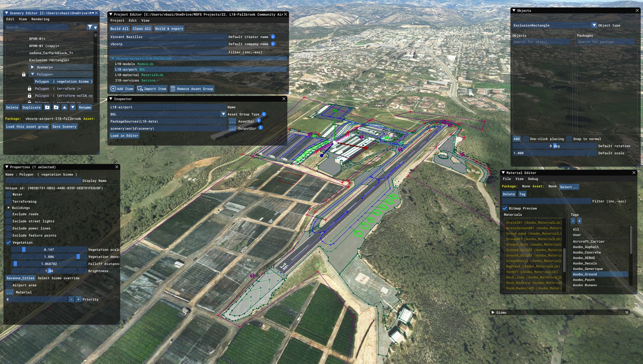Click the Vegetation scale slider
643x364 pixels.
tap(49, 250)
